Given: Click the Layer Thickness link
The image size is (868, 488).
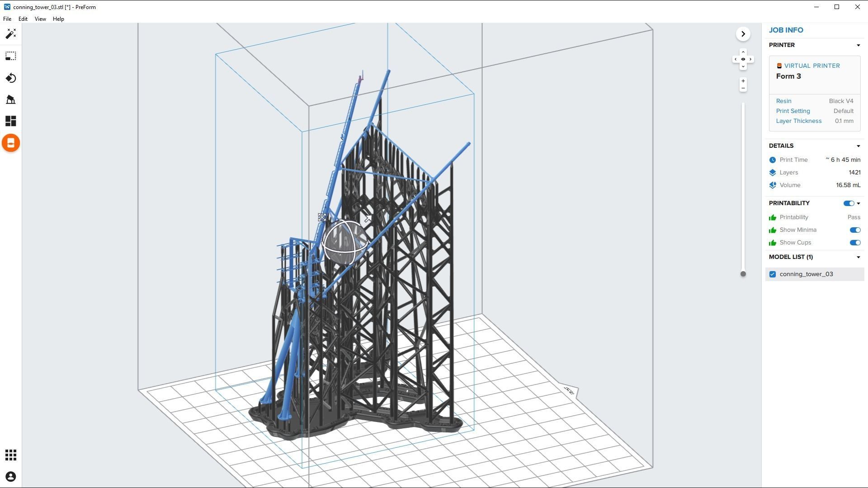Looking at the screenshot, I should click(x=798, y=121).
